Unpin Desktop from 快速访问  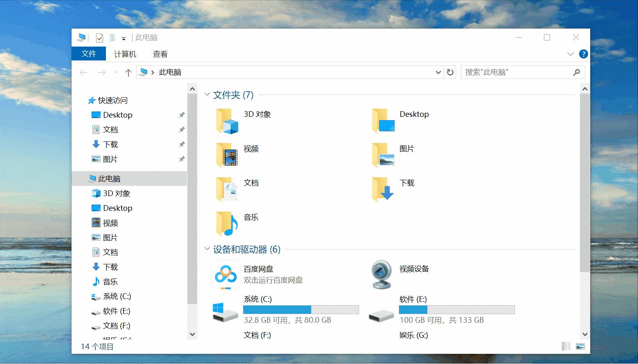182,115
